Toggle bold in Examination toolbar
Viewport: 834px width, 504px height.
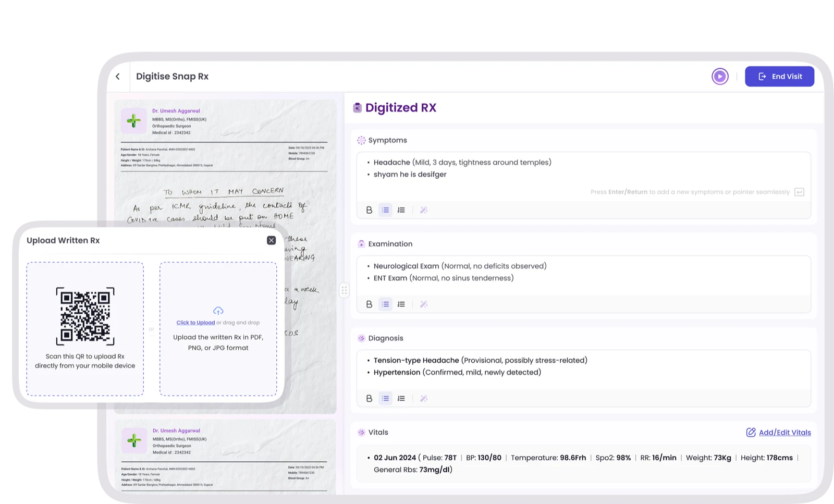[369, 304]
